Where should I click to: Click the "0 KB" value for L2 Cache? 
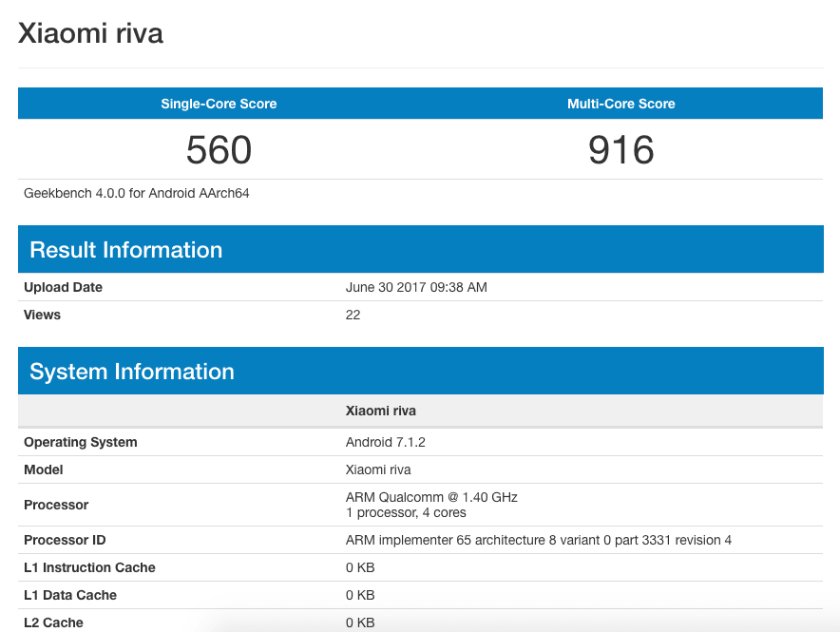(x=360, y=622)
